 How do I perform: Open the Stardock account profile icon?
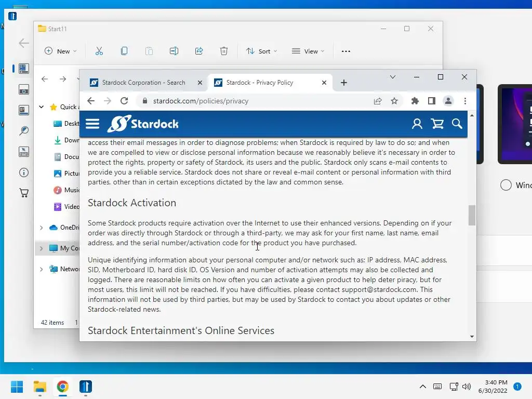417,124
